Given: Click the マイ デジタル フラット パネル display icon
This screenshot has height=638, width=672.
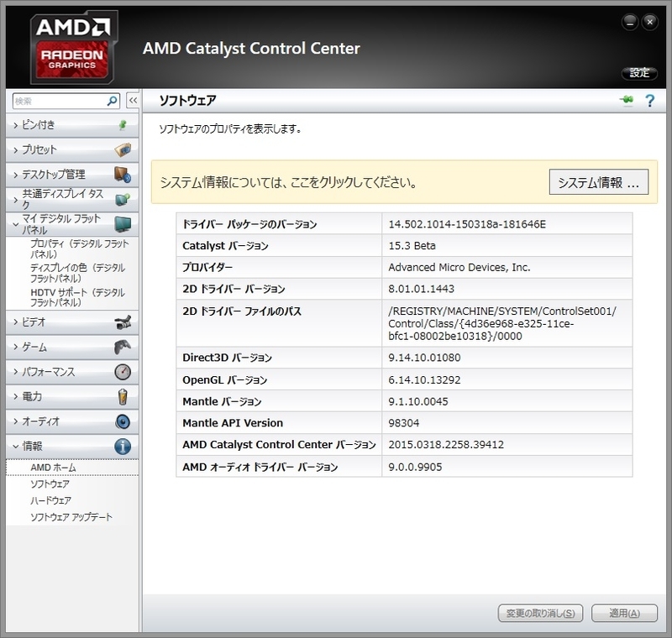Looking at the screenshot, I should tap(123, 223).
